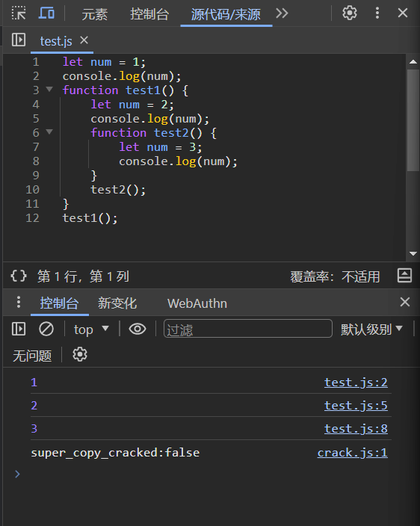Show more DevTools tabs chevron
420x526 pixels.
[x=282, y=13]
